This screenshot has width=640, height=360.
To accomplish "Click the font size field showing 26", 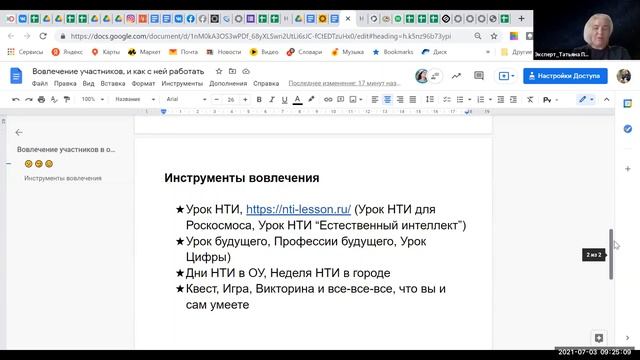I will 231,100.
